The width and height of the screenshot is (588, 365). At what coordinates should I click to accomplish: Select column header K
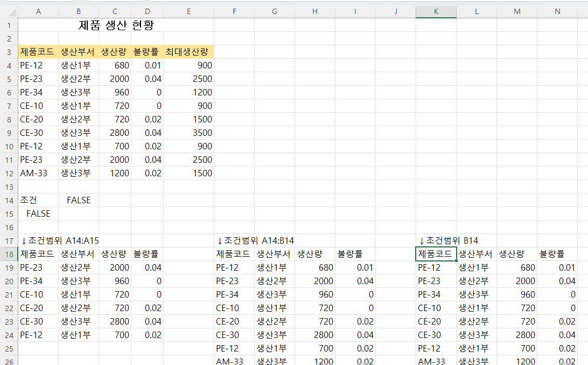436,11
